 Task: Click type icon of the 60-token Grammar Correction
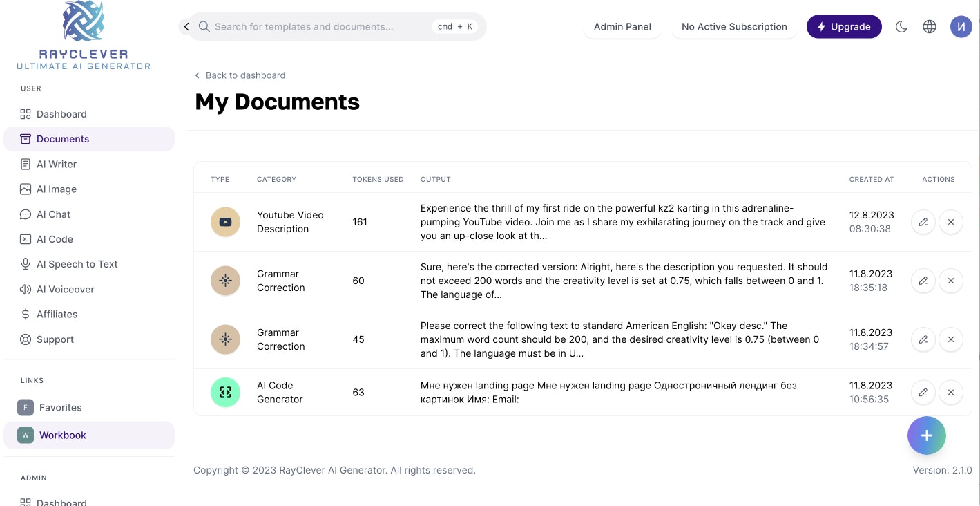click(225, 281)
